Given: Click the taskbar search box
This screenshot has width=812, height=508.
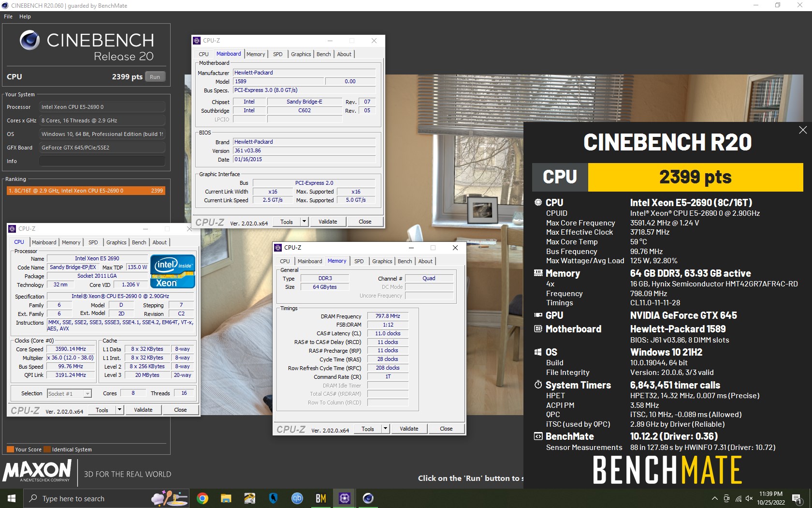Looking at the screenshot, I should [106, 498].
